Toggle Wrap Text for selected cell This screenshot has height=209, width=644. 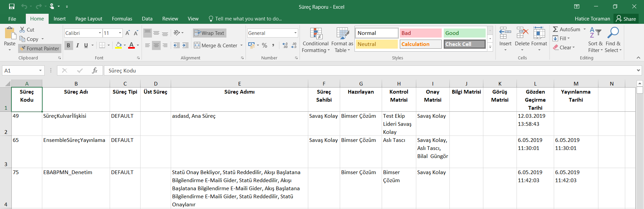[209, 33]
